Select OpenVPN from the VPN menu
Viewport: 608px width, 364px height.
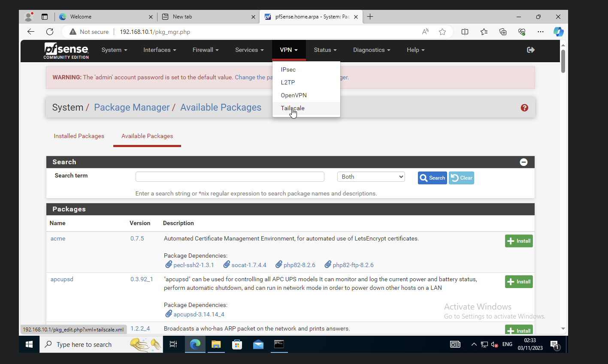306,95
